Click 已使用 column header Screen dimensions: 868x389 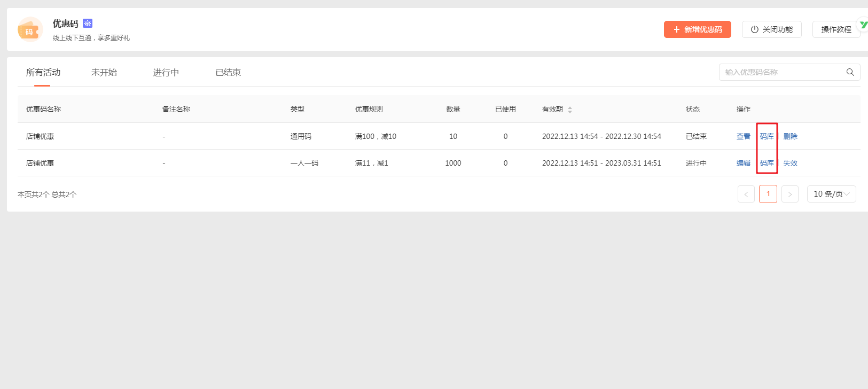tap(505, 109)
